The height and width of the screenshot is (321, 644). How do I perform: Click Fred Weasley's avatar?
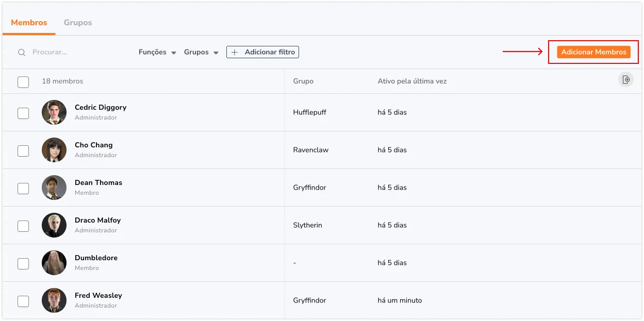point(54,300)
